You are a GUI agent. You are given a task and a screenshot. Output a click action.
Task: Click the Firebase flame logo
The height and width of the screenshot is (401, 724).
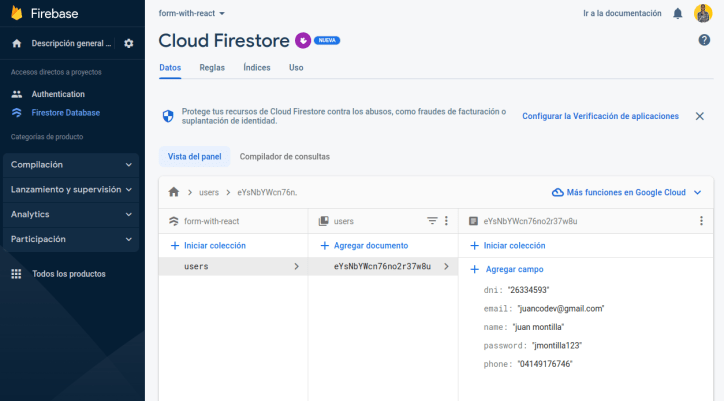pos(17,13)
